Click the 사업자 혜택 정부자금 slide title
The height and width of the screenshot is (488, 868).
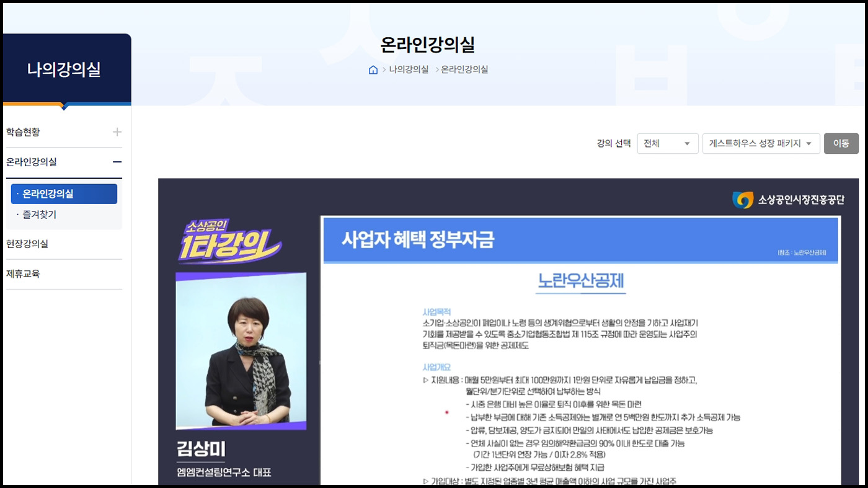point(418,239)
